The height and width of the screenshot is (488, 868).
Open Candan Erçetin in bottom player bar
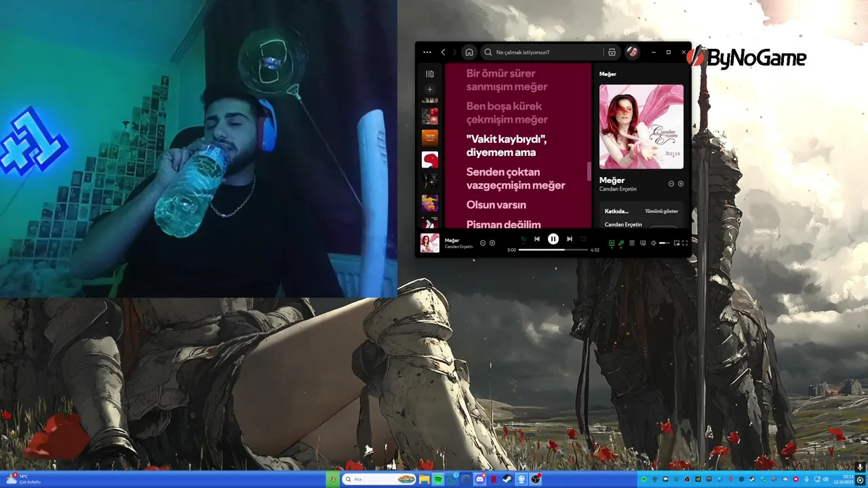(458, 247)
